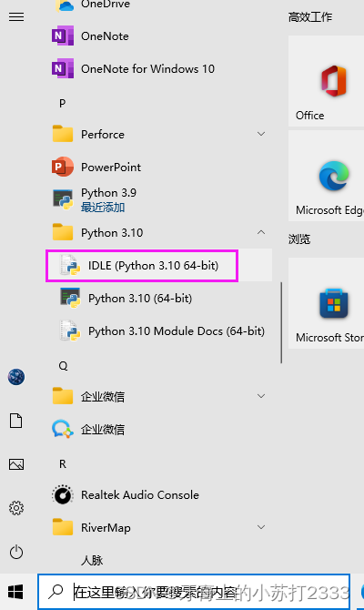The width and height of the screenshot is (364, 610).
Task: Select the letter Q section header
Action: 63,366
